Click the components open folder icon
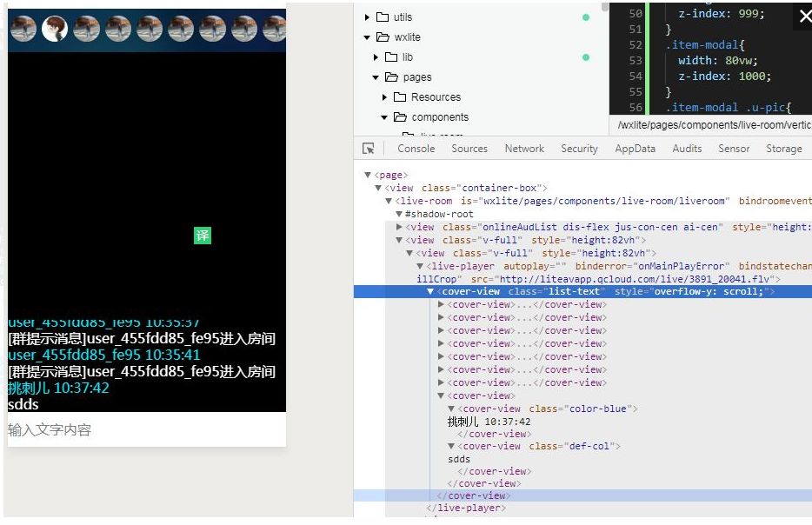The image size is (812, 525). click(x=400, y=117)
